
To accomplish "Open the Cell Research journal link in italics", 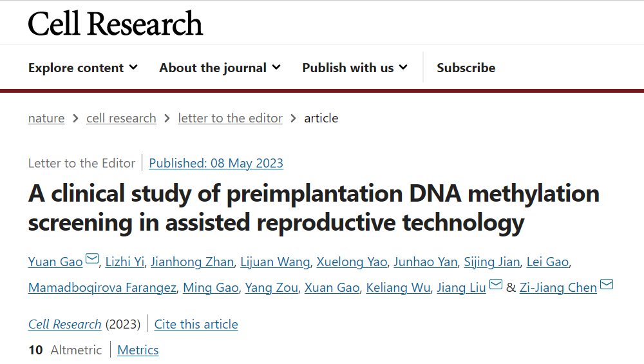I will click(x=64, y=324).
